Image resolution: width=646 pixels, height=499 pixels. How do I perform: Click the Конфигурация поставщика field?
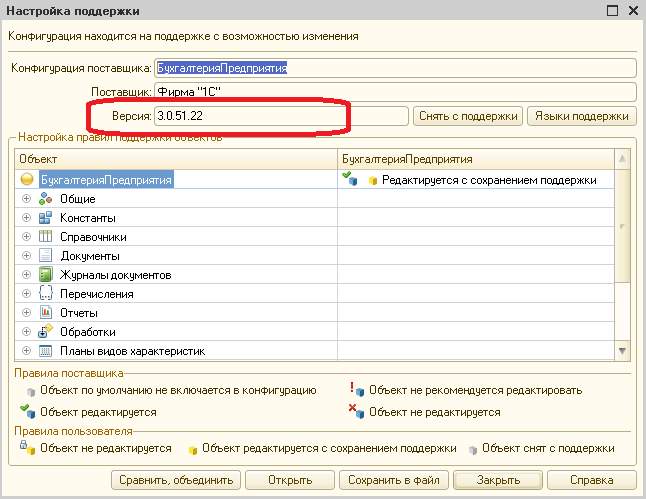point(396,68)
